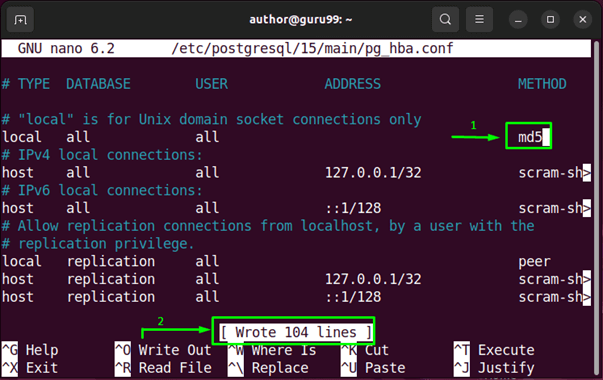Click the ^K Cut shortcut
Image resolution: width=603 pixels, height=380 pixels.
[365, 350]
